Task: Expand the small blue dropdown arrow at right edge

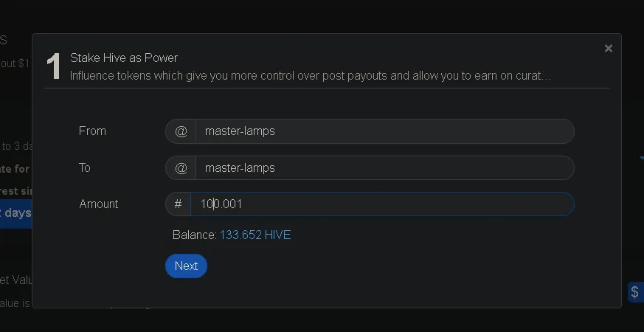Action: tap(641, 158)
